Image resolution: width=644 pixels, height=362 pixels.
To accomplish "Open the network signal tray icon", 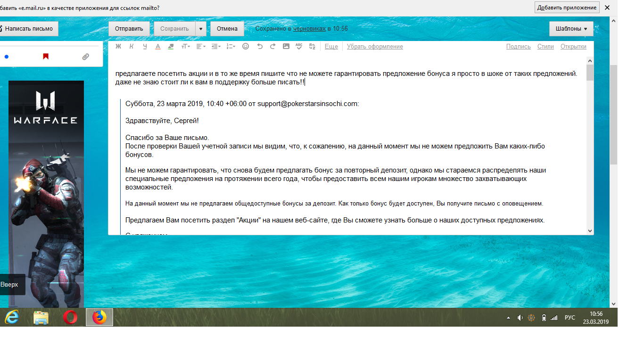I will pyautogui.click(x=554, y=318).
